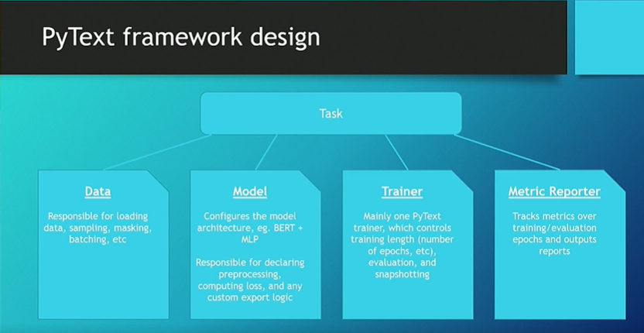Viewport: 644px width, 333px height.
Task: Select 'Mainly one PyText trainer' description
Action: click(402, 245)
